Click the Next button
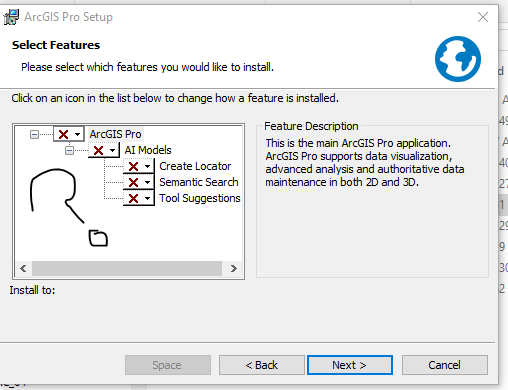 pos(350,365)
